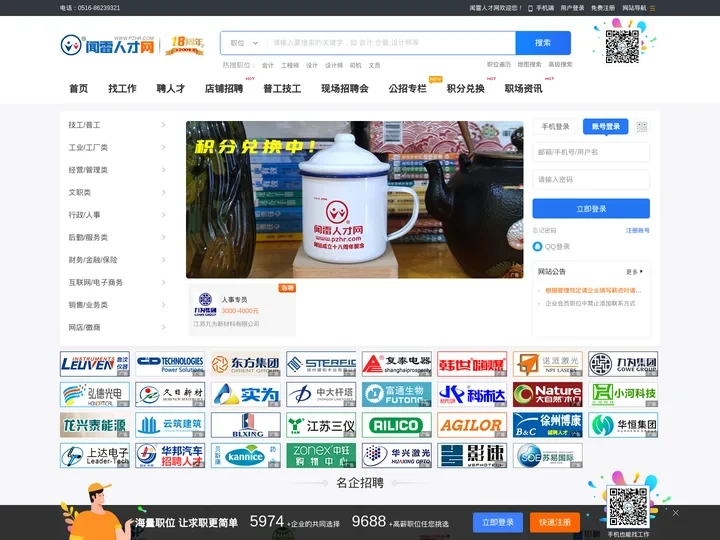This screenshot has width=720, height=540.
Task: Click the 手机端 phone icon
Action: tap(530, 8)
